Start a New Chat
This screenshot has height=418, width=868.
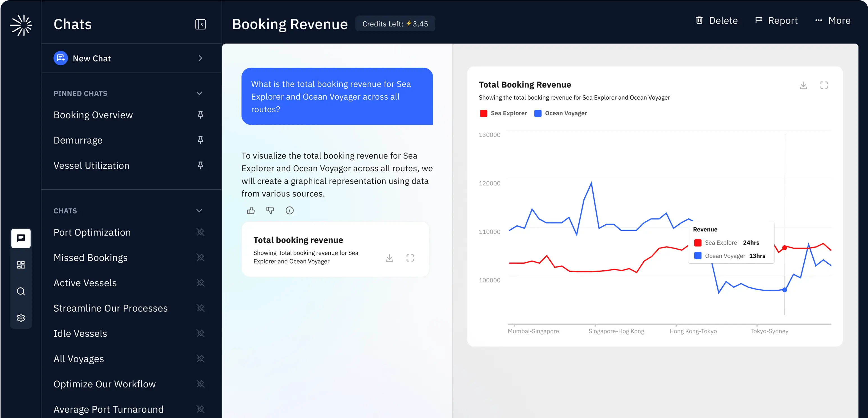(x=92, y=58)
